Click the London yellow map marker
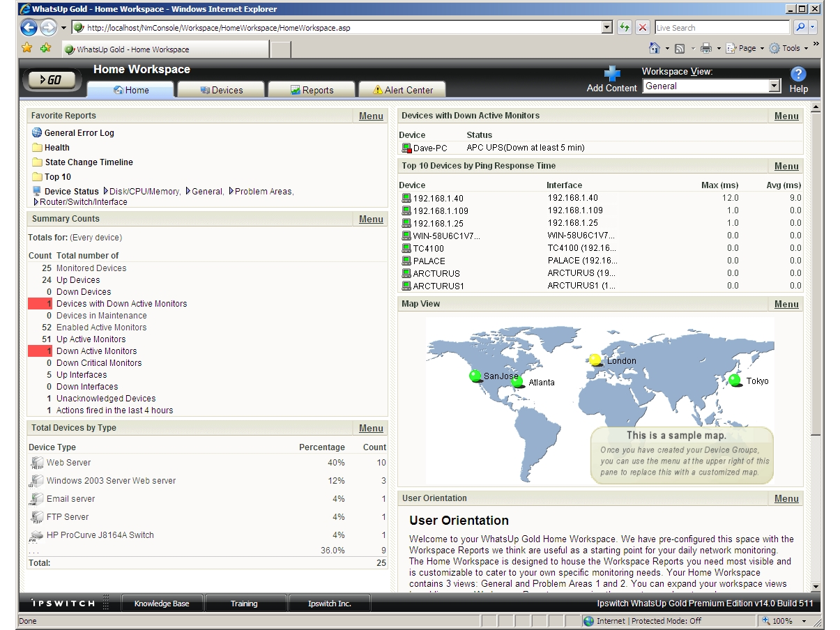The image size is (840, 630). (595, 360)
